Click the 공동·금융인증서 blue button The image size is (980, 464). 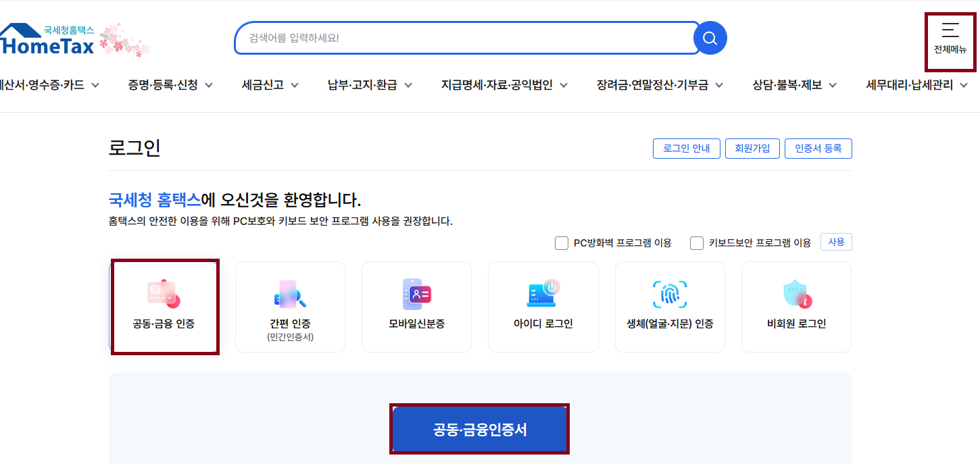point(479,428)
